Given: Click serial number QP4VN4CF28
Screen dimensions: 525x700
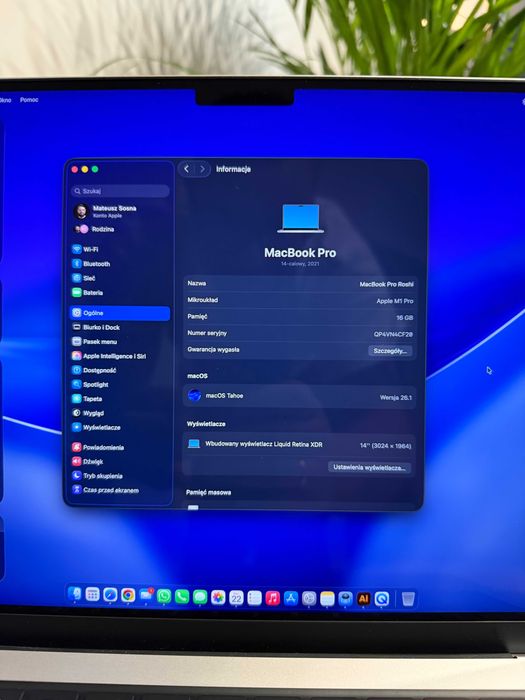Looking at the screenshot, I should point(393,334).
